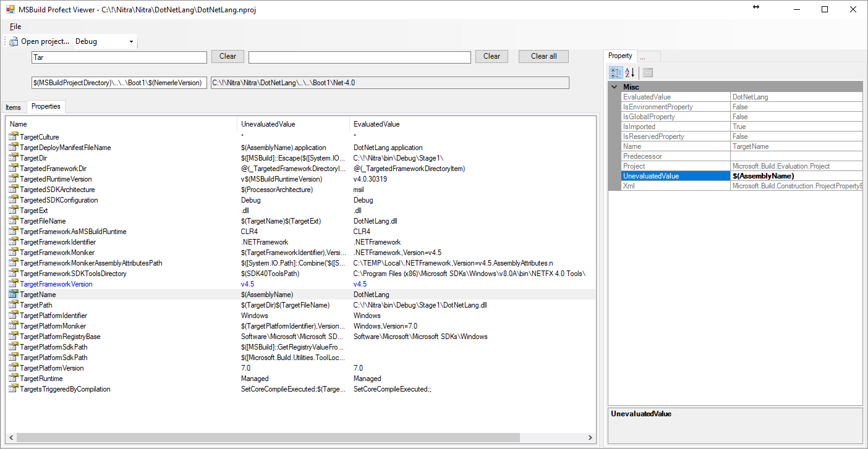Click the application icon in the title bar

pos(11,9)
